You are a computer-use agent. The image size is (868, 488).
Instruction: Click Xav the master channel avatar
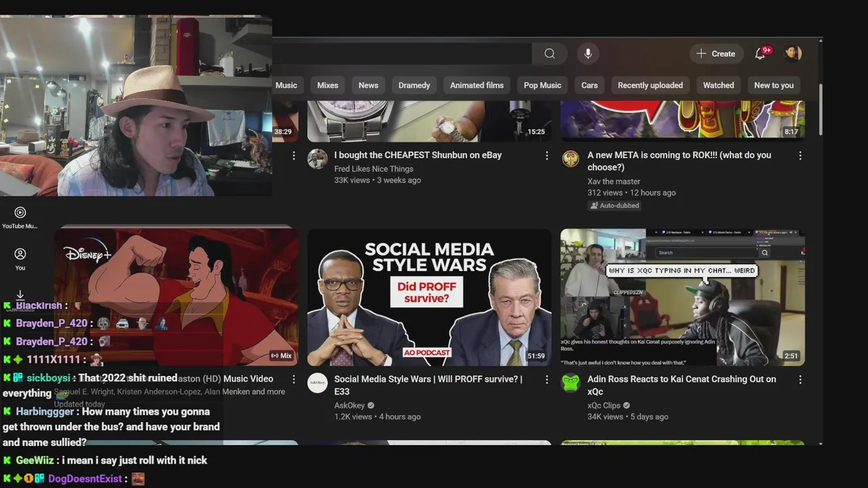(x=571, y=159)
